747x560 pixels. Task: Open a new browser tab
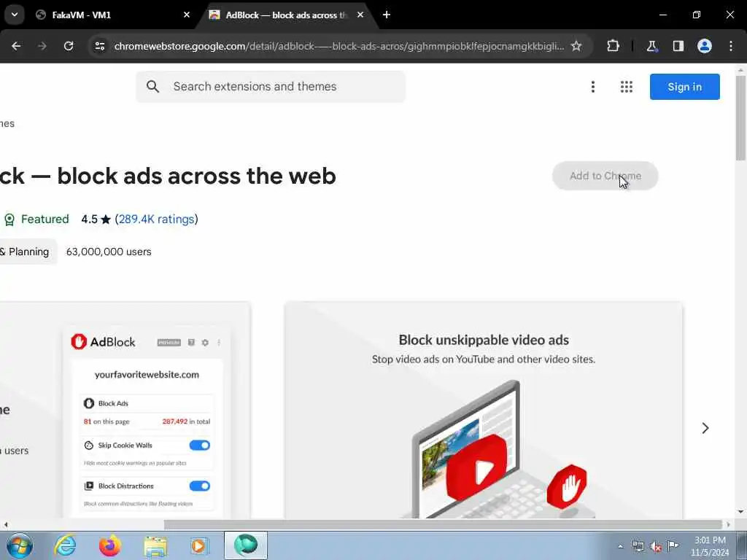(x=387, y=15)
